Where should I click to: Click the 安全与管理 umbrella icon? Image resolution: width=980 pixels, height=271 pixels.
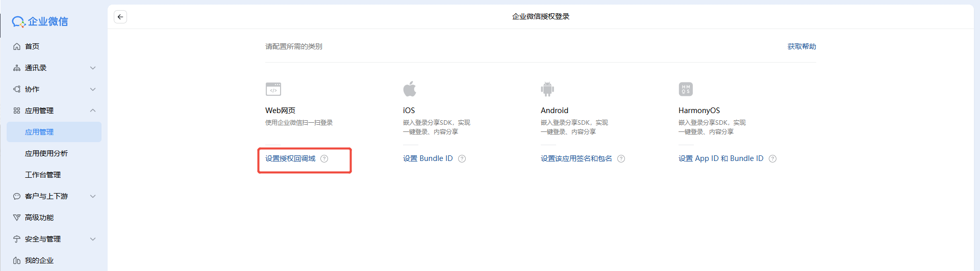17,239
